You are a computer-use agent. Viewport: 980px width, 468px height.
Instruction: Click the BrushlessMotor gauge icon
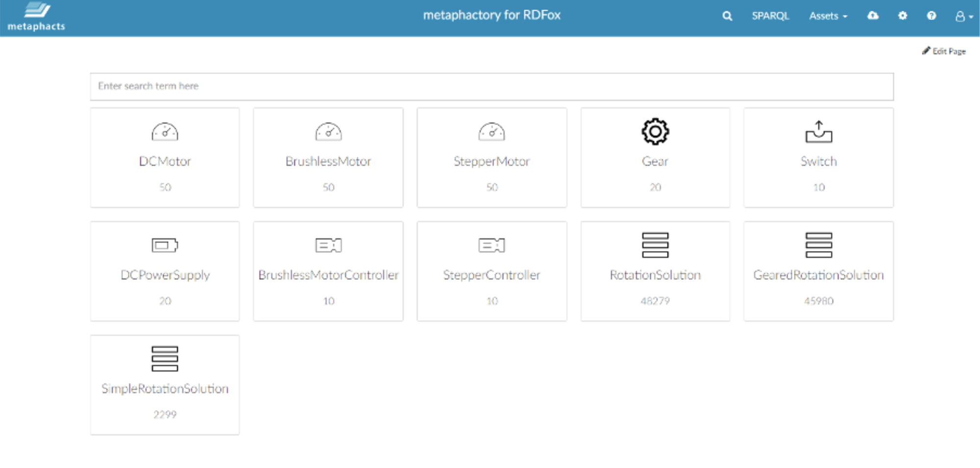328,131
